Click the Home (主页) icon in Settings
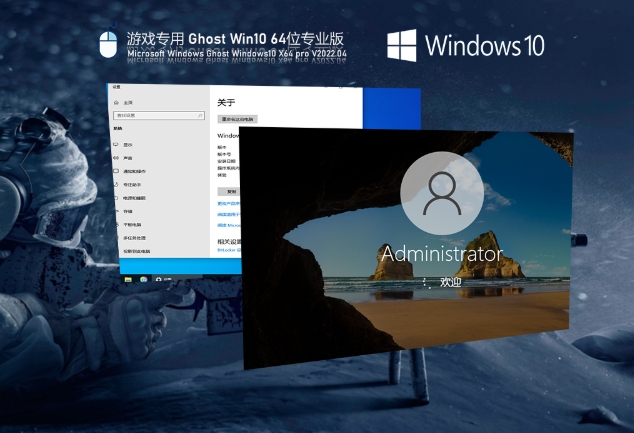Viewport: 634px width, 433px height. pos(117,103)
